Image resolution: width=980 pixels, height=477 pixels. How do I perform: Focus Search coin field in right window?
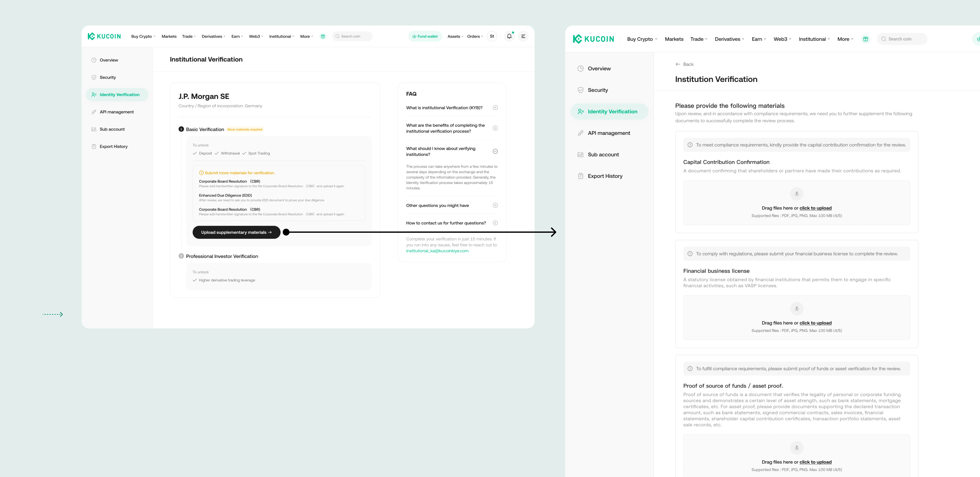tap(902, 39)
